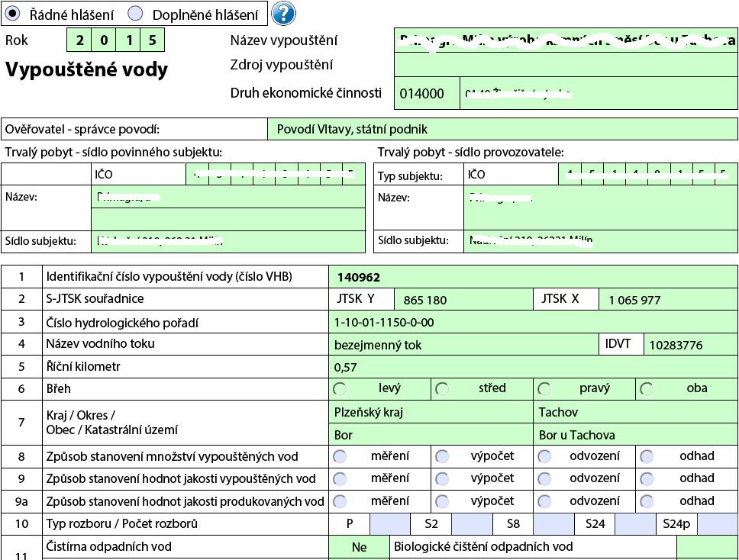The height and width of the screenshot is (560, 739).
Task: Open the blue question mark help icon
Action: (x=284, y=13)
